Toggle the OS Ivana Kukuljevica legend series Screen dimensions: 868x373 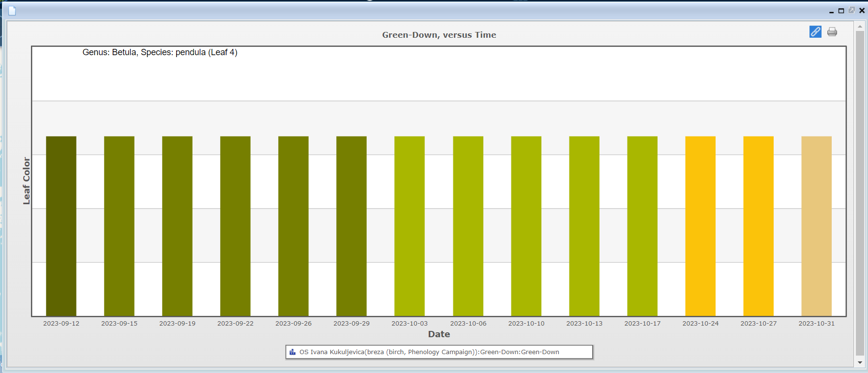coord(429,352)
